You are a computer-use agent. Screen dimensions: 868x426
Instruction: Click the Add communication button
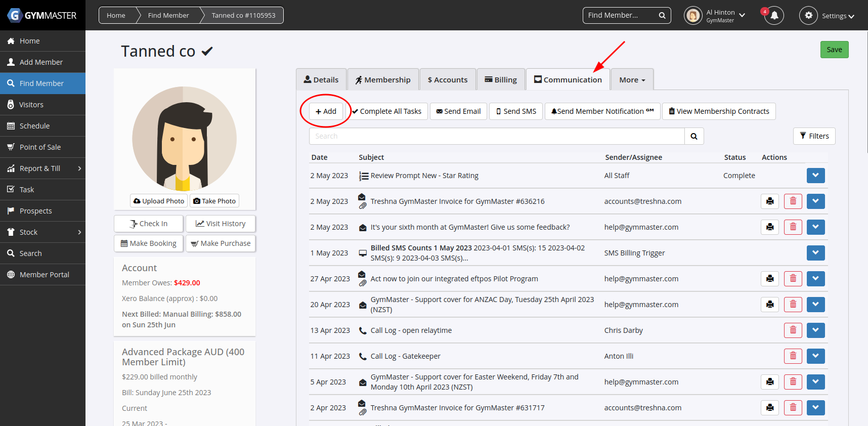click(x=326, y=111)
